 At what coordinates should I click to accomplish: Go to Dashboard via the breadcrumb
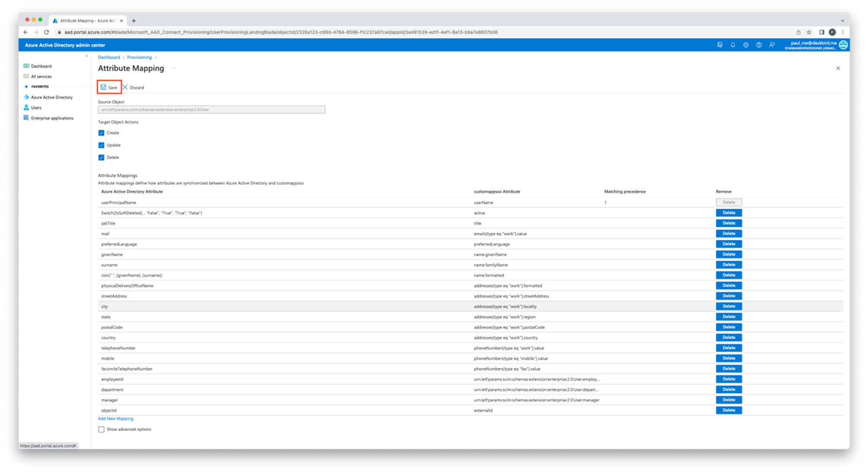point(109,57)
